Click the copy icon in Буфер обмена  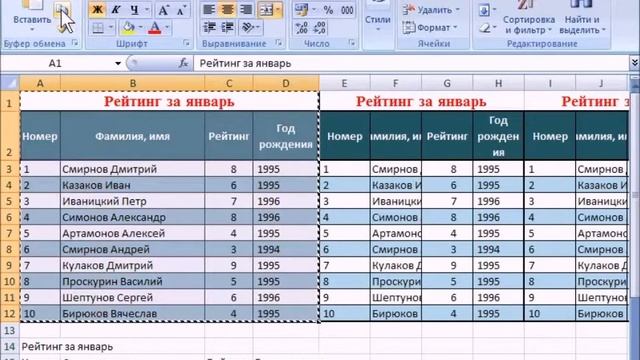(x=62, y=9)
